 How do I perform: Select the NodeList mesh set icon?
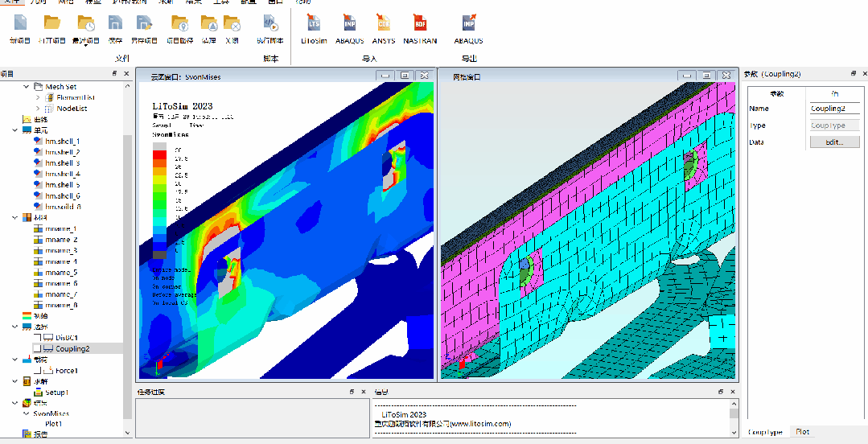coord(49,109)
